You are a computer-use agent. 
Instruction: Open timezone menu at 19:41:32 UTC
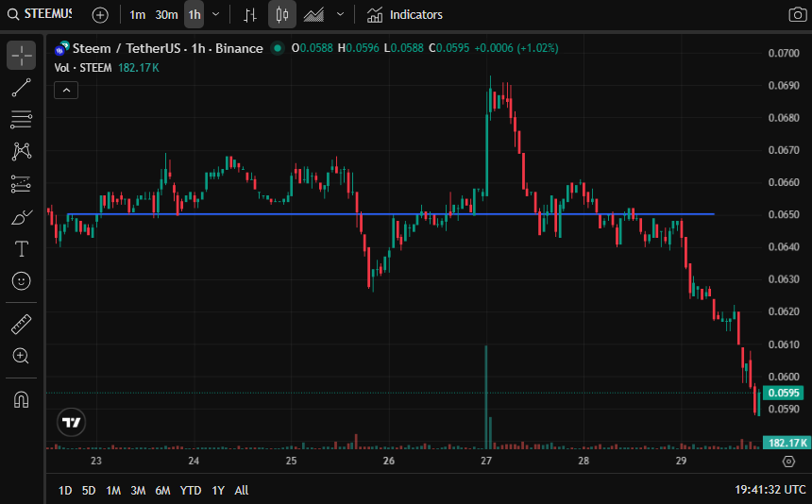770,490
